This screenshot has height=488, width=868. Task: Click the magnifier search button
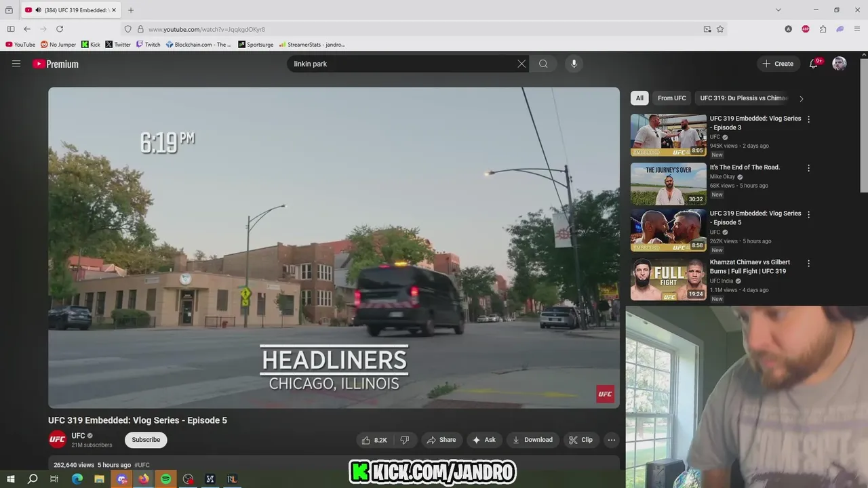[x=543, y=64]
